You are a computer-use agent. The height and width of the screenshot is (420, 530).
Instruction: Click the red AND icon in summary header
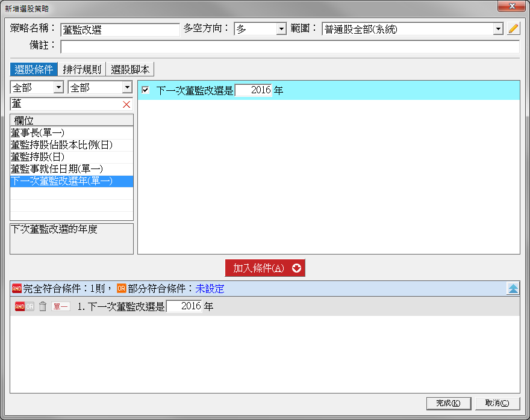(x=16, y=289)
